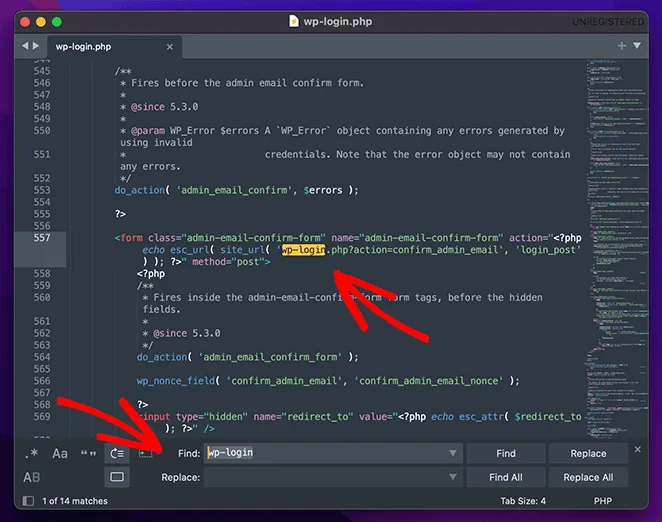Click 'login_post' string on line 557
The image size is (662, 522).
pyautogui.click(x=548, y=250)
